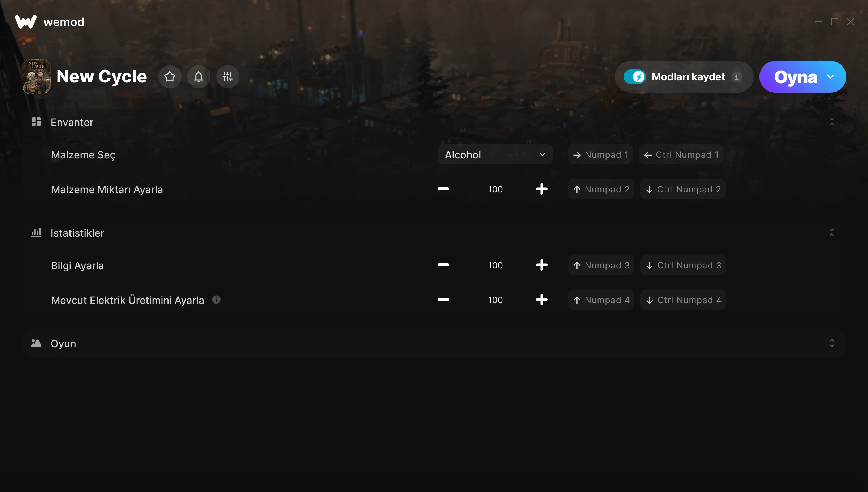
Task: Click the Mevcut Elektrik Üretimini value field
Action: (x=495, y=300)
